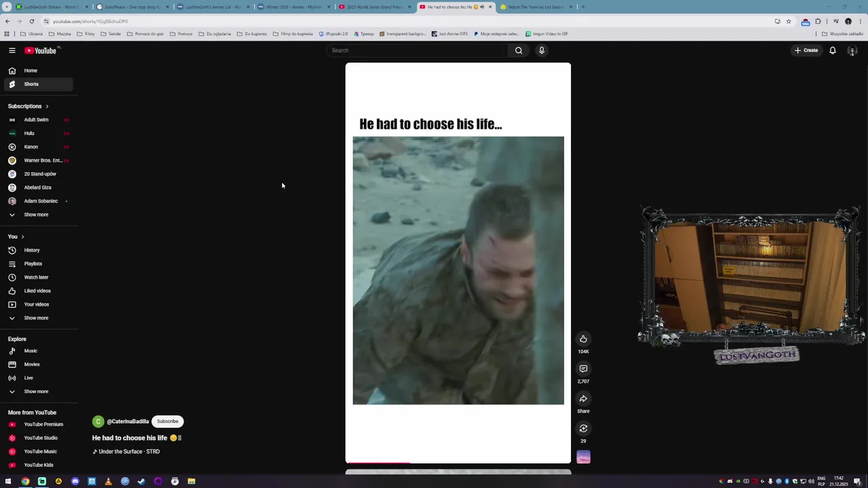Like this Short with thumbs up
Viewport: 868px width, 488px height.
583,339
